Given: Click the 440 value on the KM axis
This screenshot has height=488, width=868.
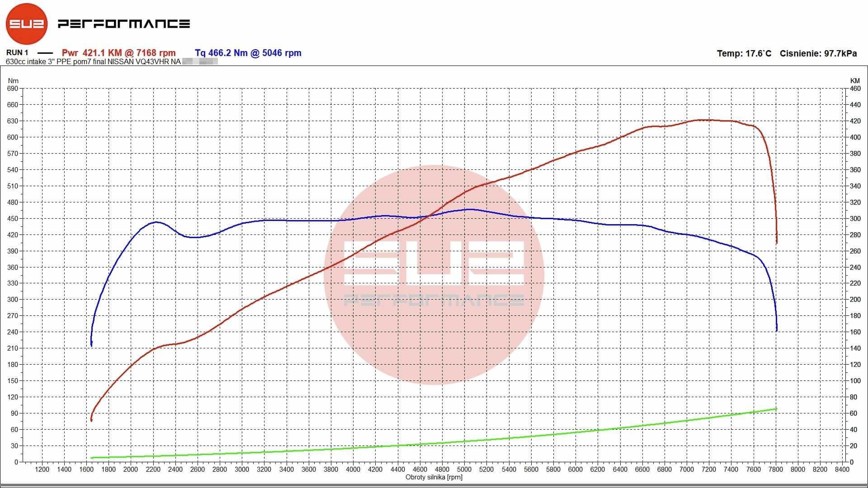Looking at the screenshot, I should click(x=855, y=105).
